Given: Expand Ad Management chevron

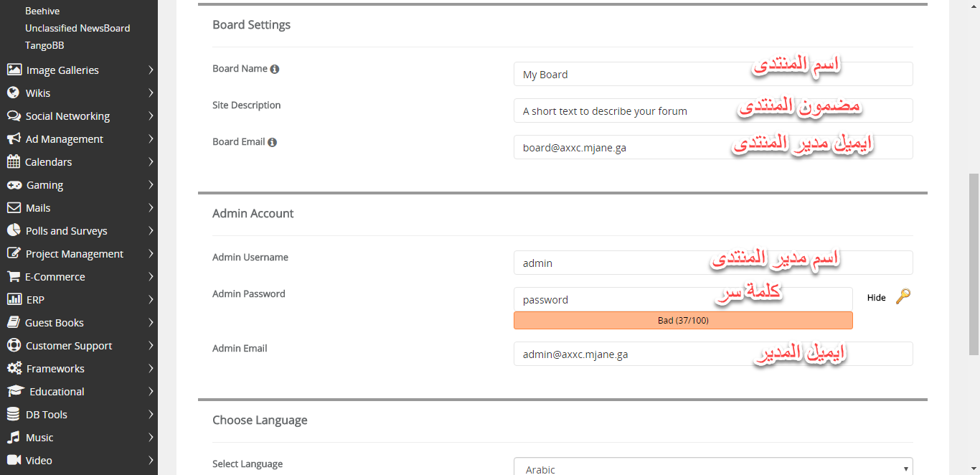Looking at the screenshot, I should coord(151,138).
